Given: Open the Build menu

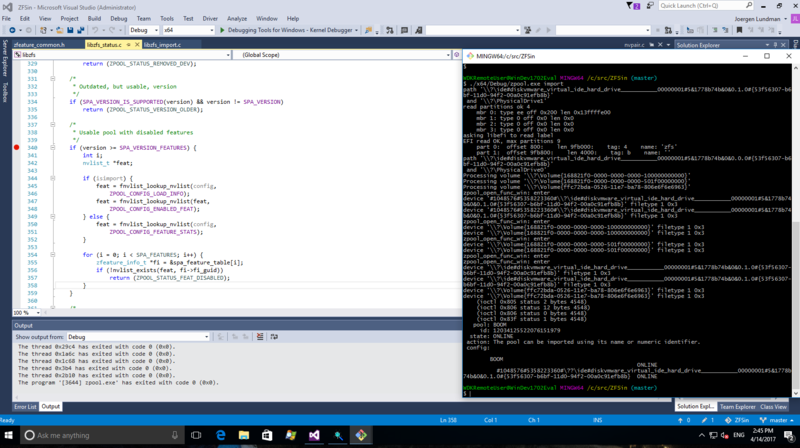Looking at the screenshot, I should (94, 19).
